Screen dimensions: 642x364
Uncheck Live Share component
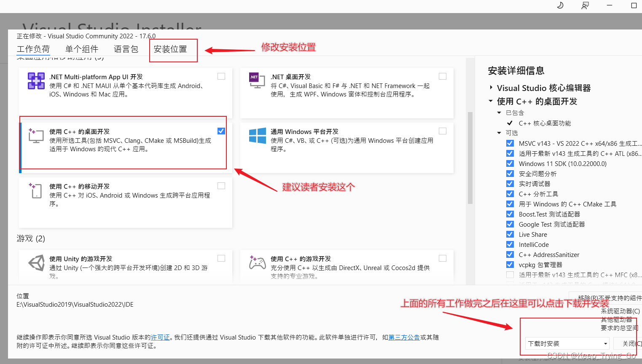[x=510, y=234]
